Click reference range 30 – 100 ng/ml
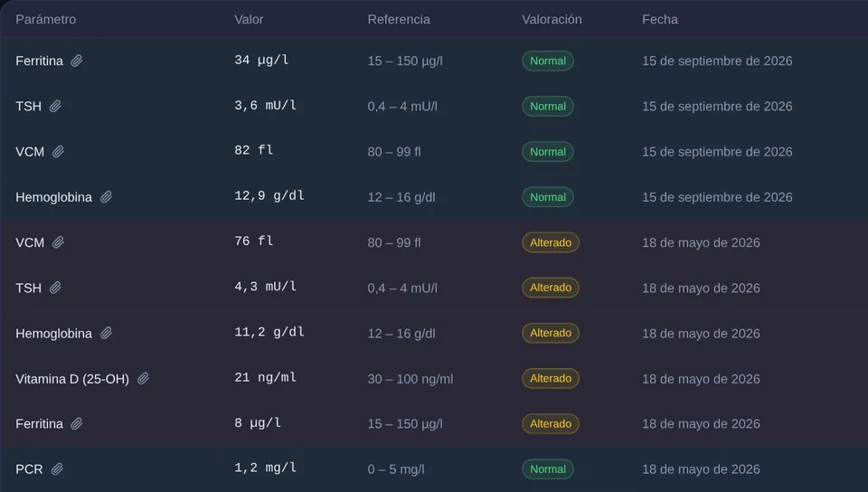The image size is (868, 492). pos(410,379)
